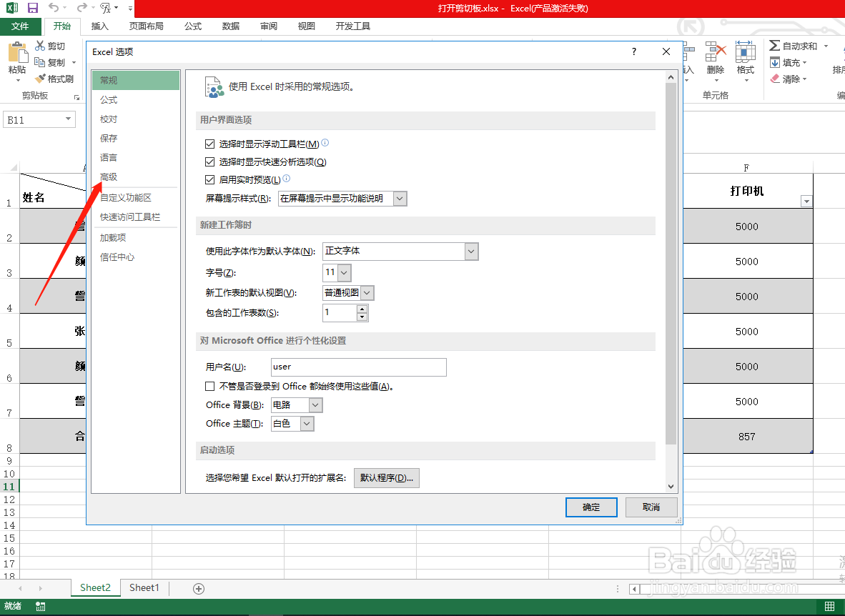Screen dimensions: 845x616
Task: Switch to Sheet2 tab
Action: pos(95,588)
